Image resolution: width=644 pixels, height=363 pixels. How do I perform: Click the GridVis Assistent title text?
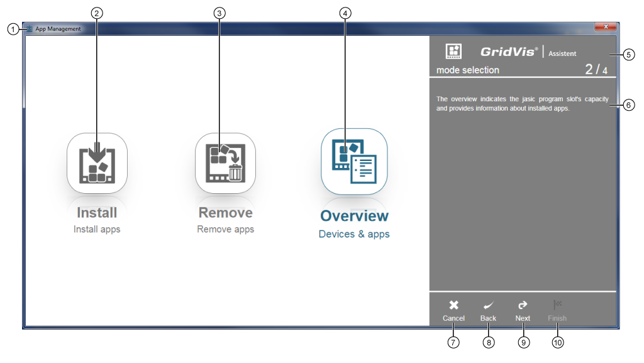[x=528, y=52]
